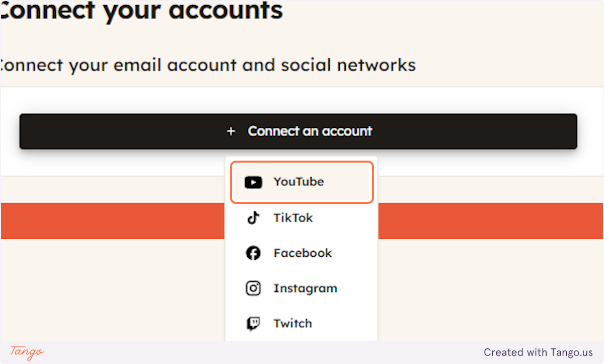Click the TikTok note icon

[253, 218]
